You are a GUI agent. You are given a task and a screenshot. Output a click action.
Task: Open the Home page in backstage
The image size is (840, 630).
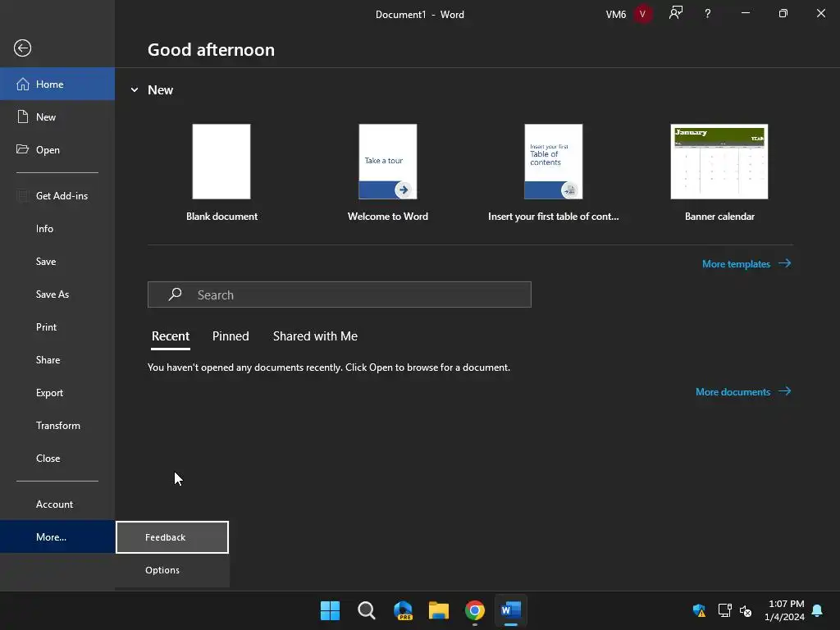pos(57,84)
